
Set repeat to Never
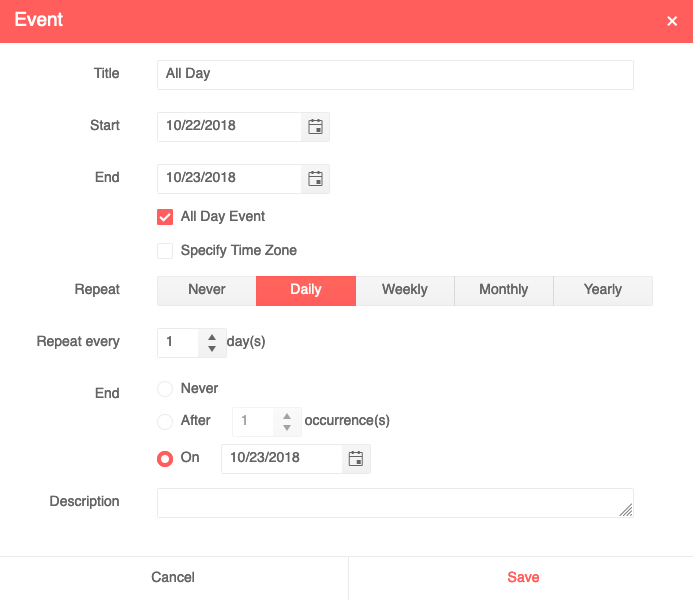[206, 291]
